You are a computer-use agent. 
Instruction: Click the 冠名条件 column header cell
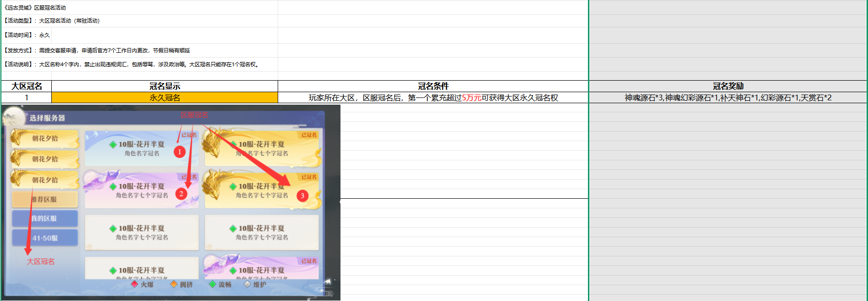tap(433, 86)
